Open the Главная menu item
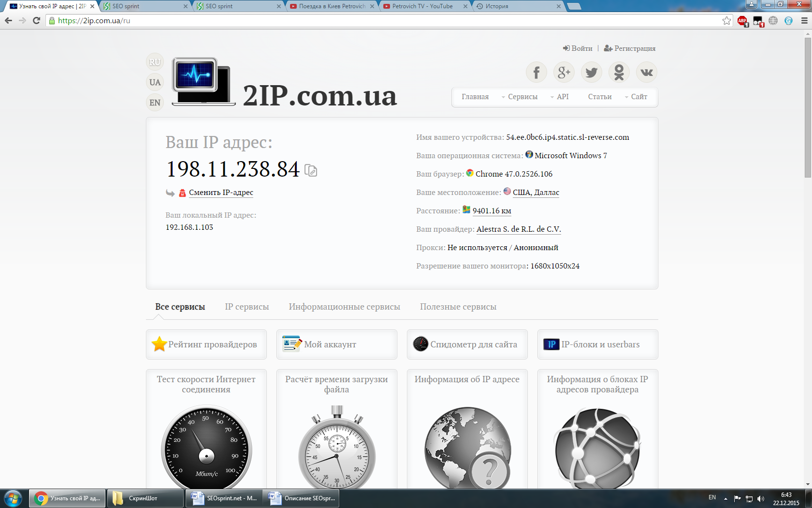Viewport: 812px width, 508px height. [475, 97]
